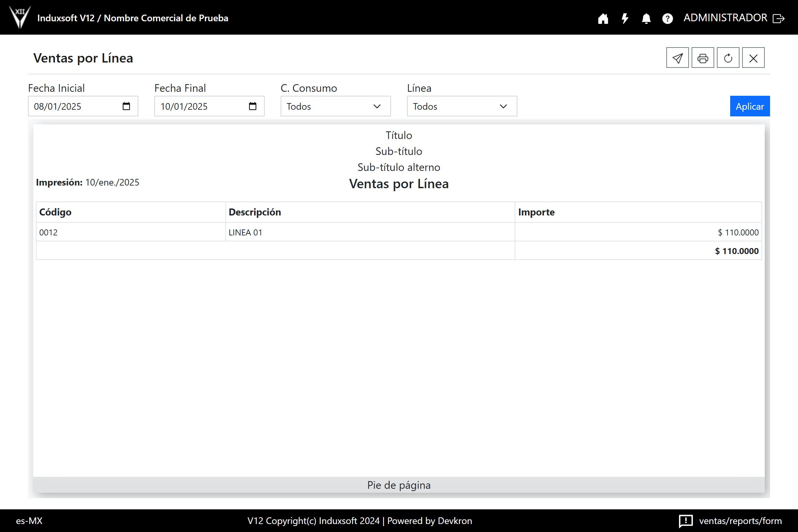Open the help question mark icon

click(667, 18)
